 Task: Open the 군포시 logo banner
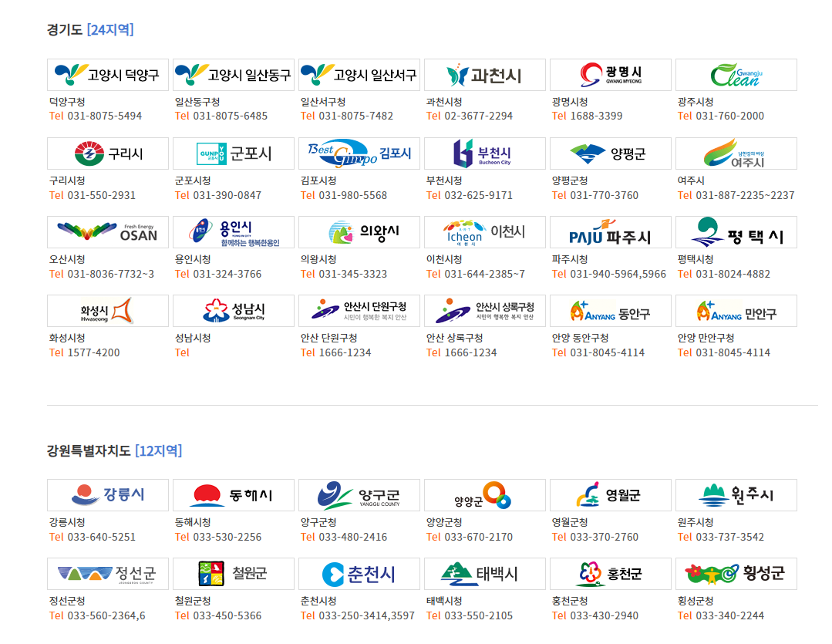point(234,153)
